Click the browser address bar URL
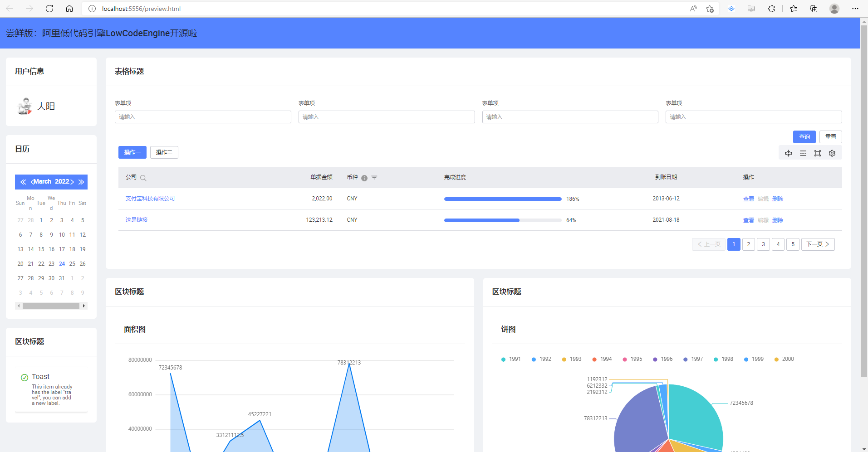 point(141,9)
